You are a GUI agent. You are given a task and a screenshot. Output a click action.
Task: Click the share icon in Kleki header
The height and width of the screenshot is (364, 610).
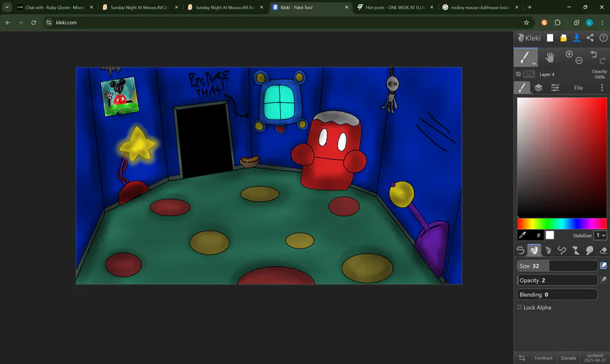pyautogui.click(x=590, y=38)
